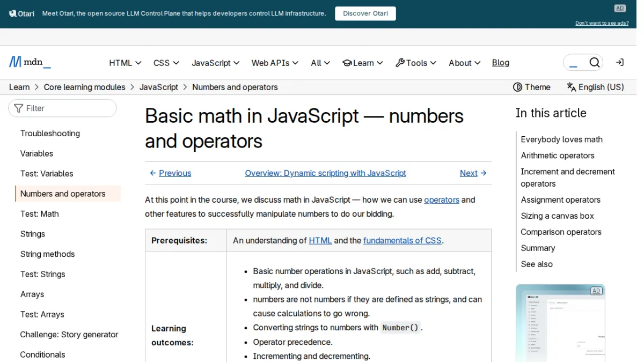Click JavaScript in the breadcrumb
The height and width of the screenshot is (362, 644).
(159, 87)
